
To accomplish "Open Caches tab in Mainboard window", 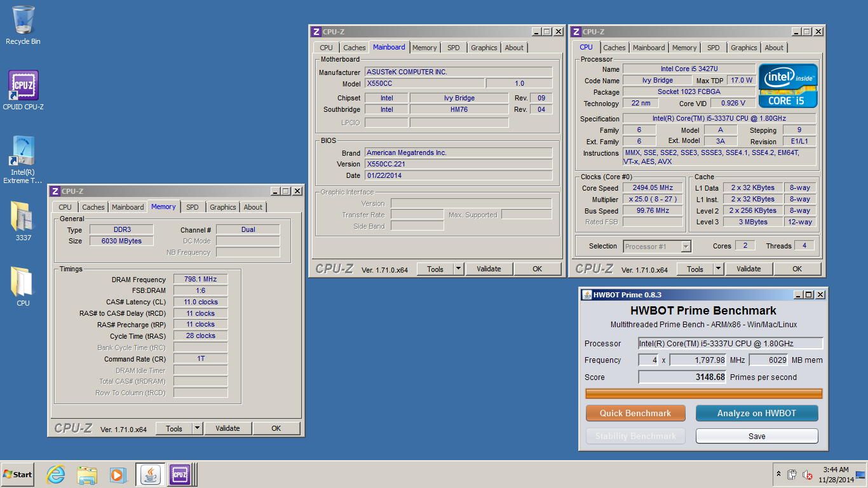I will pyautogui.click(x=355, y=48).
